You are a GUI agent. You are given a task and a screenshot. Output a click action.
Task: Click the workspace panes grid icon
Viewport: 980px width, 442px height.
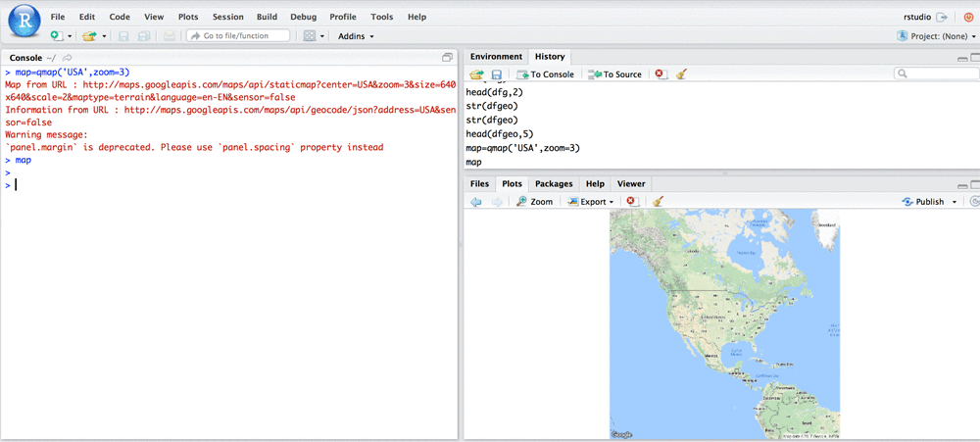pos(310,36)
